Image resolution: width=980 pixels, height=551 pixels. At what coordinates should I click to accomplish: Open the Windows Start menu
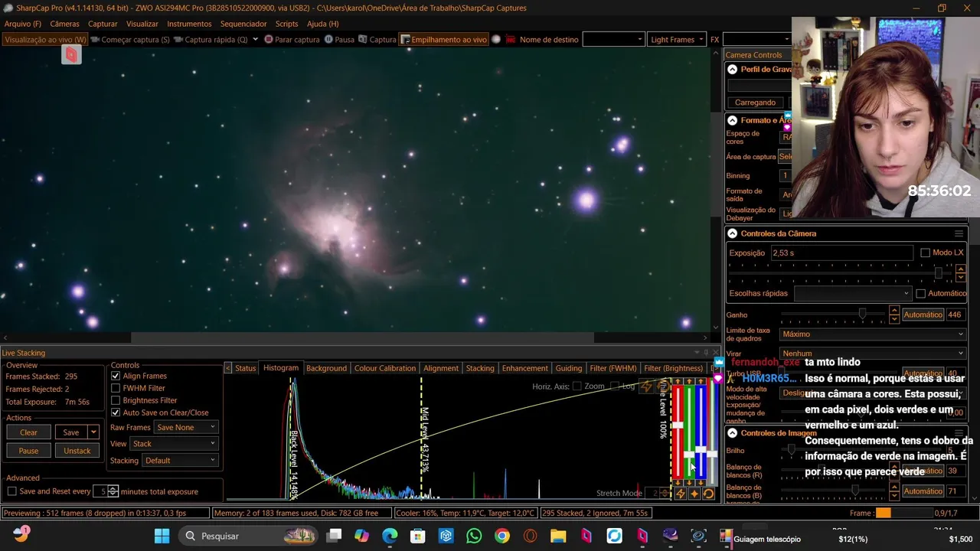[x=162, y=536]
